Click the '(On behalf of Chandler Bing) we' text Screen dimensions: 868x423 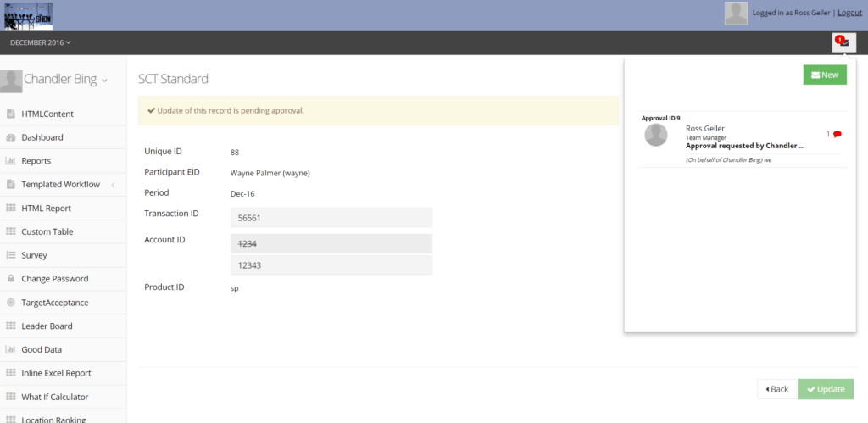pyautogui.click(x=728, y=160)
